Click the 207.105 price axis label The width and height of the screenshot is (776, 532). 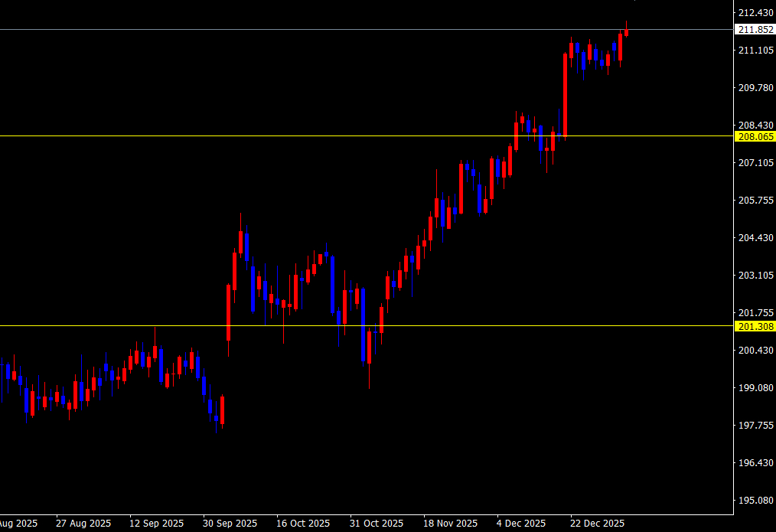point(755,163)
